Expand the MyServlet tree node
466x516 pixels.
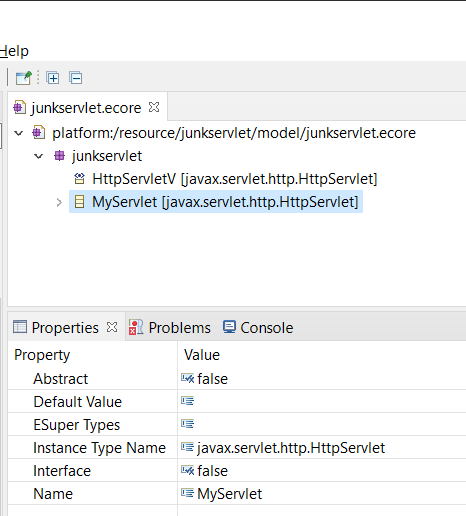coord(59,202)
